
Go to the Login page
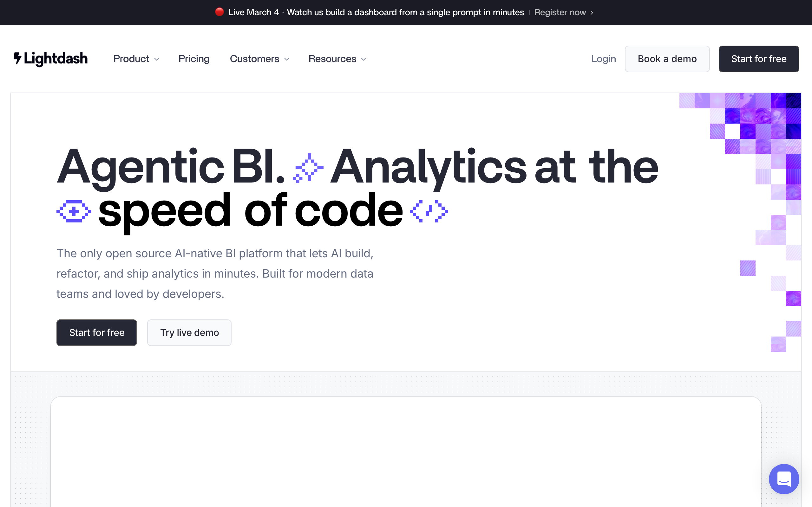603,59
